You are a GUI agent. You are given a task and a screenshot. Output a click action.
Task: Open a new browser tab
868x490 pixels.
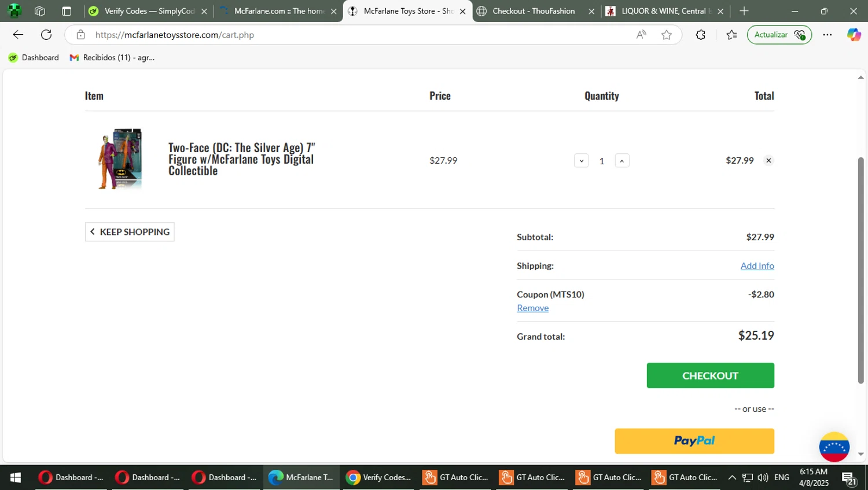click(x=744, y=11)
